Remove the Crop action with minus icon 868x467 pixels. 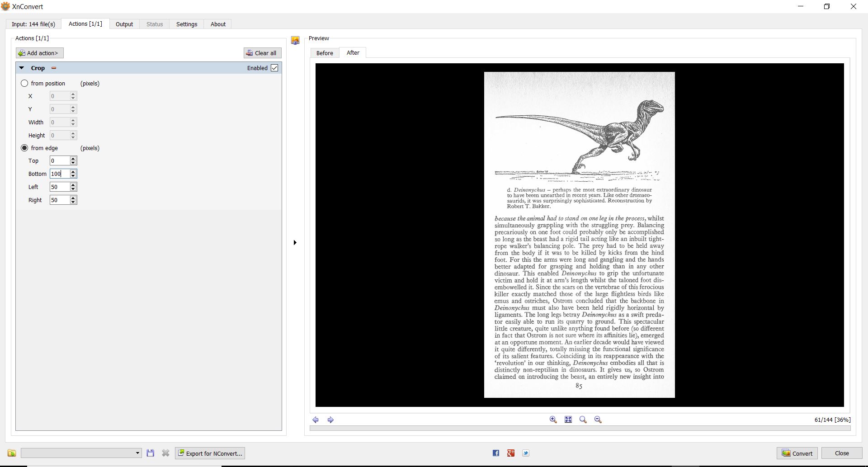54,68
